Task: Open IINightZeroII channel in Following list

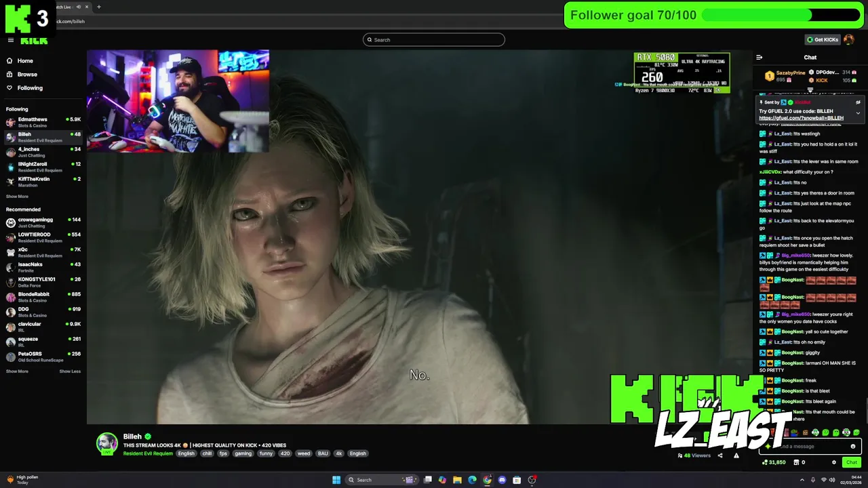Action: 43,167
